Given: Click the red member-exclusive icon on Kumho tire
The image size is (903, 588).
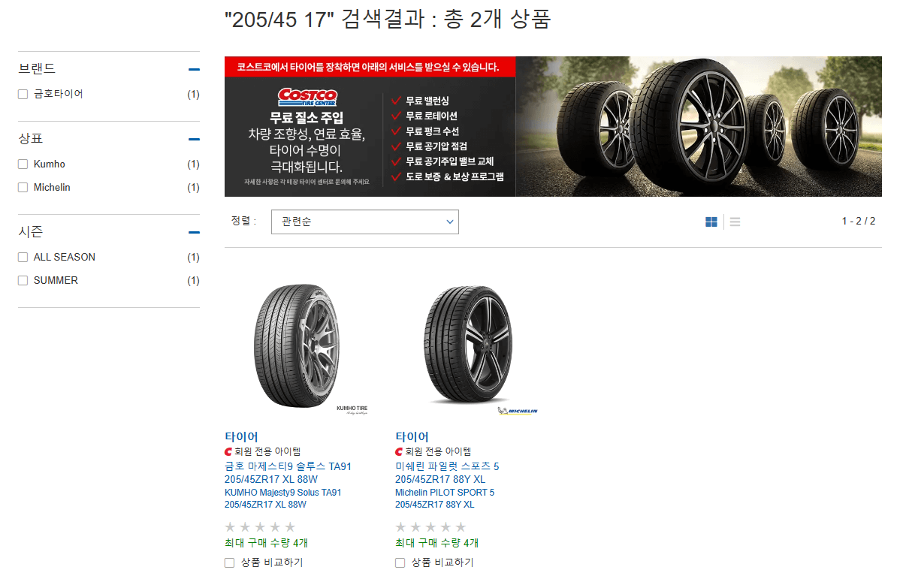Looking at the screenshot, I should pyautogui.click(x=229, y=451).
